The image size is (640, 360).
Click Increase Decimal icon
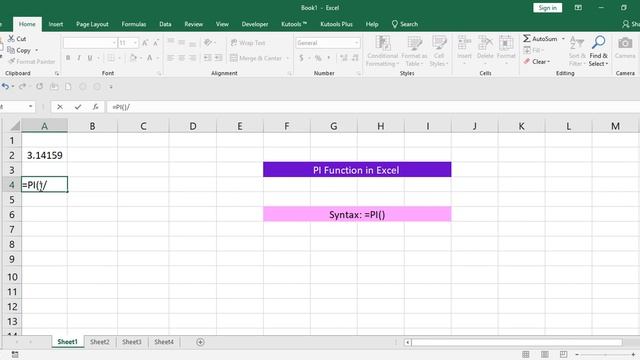click(344, 58)
